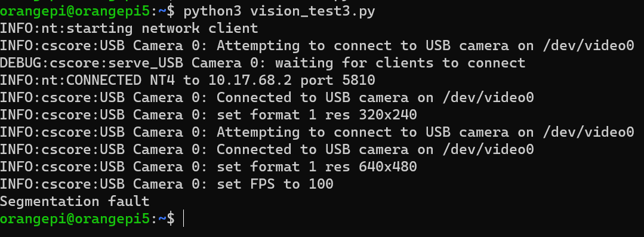The width and height of the screenshot is (644, 237).
Task: Select the python3 command word
Action: point(212,11)
